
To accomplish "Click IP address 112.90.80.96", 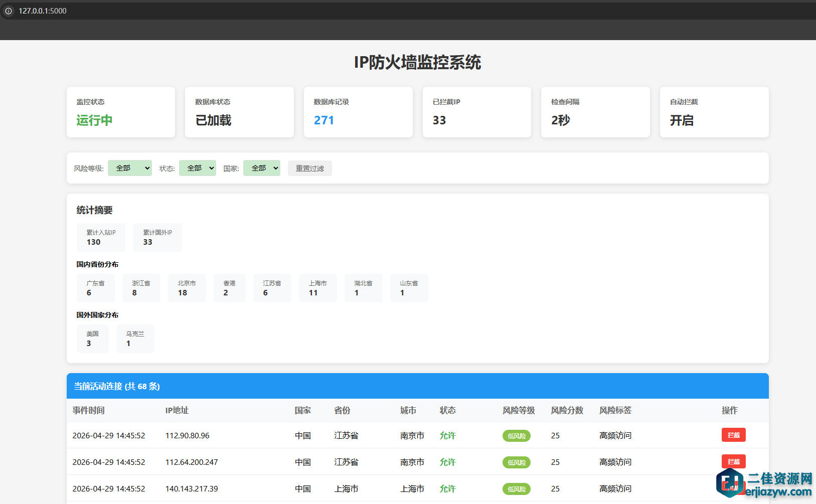I will pyautogui.click(x=188, y=435).
